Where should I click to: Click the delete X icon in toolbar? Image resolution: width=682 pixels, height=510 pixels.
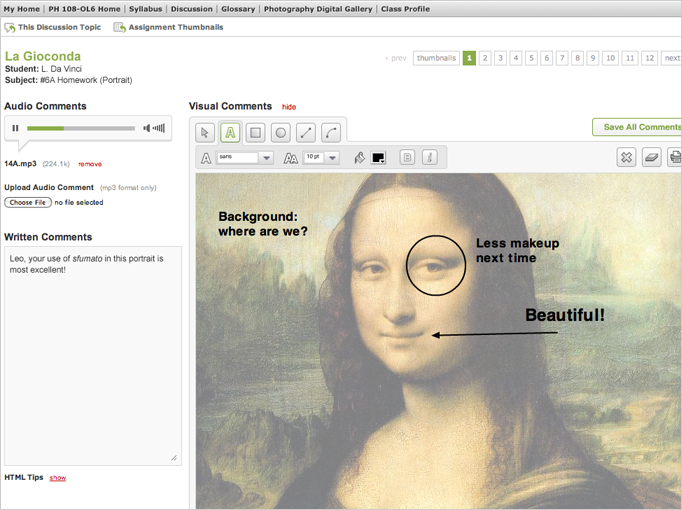point(626,157)
